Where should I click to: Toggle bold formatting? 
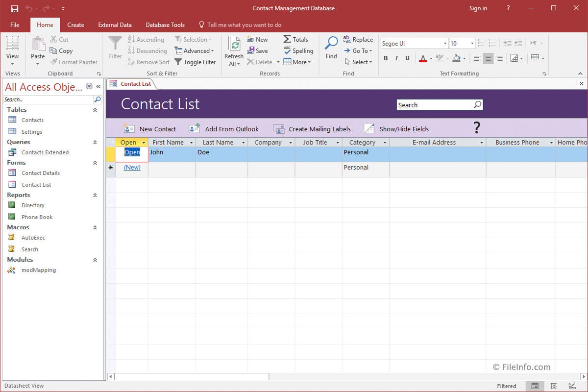click(x=386, y=58)
